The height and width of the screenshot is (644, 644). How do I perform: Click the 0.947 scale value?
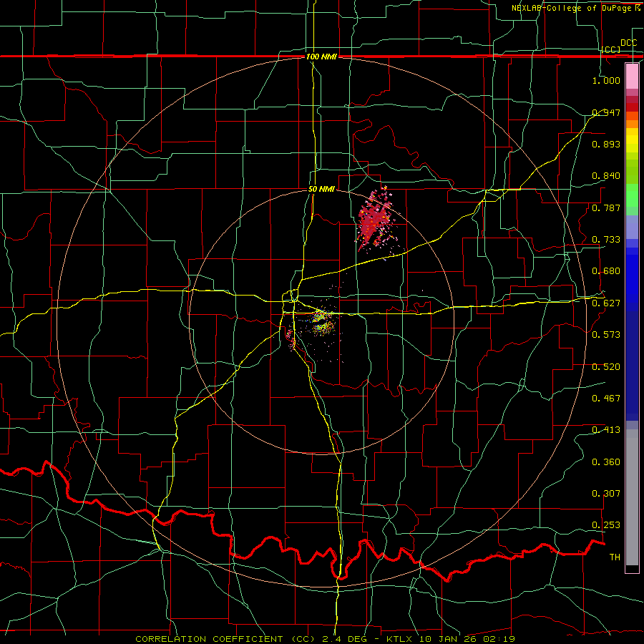click(606, 112)
